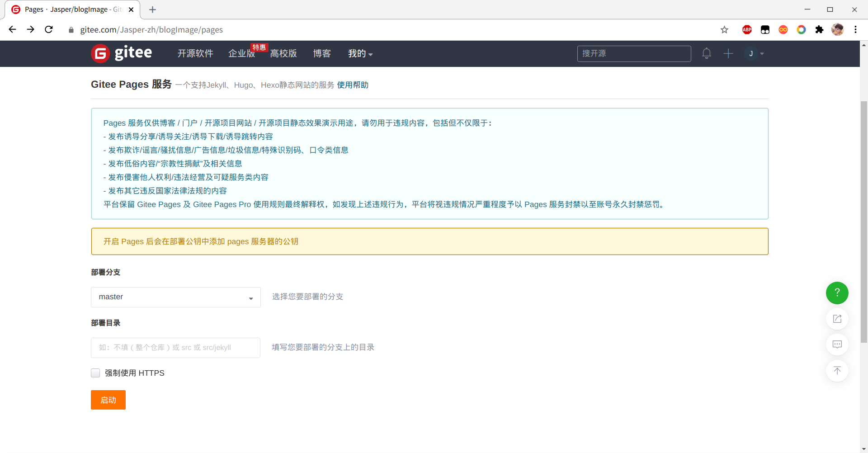Click the notification bell icon

[706, 53]
